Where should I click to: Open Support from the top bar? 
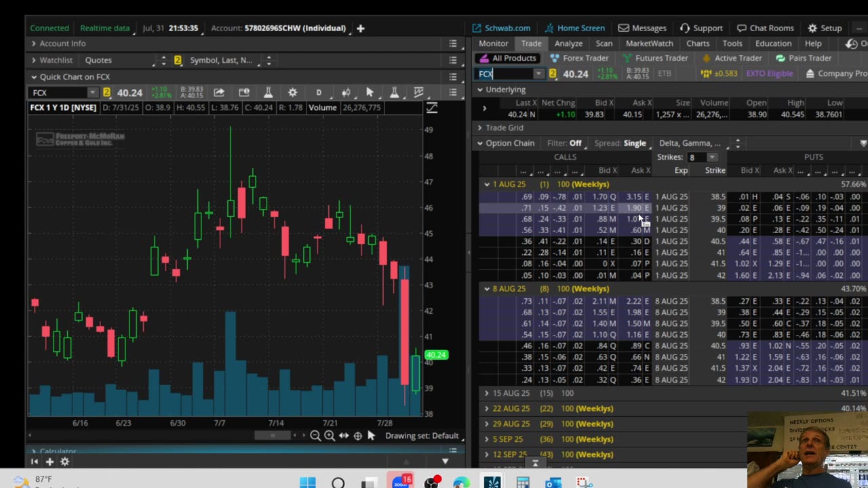701,28
